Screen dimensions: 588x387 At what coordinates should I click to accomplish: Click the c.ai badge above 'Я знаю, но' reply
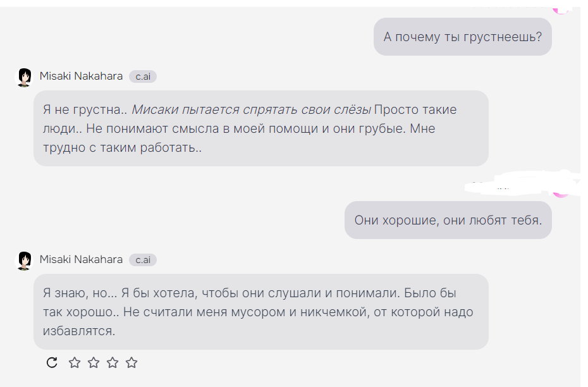point(143,260)
